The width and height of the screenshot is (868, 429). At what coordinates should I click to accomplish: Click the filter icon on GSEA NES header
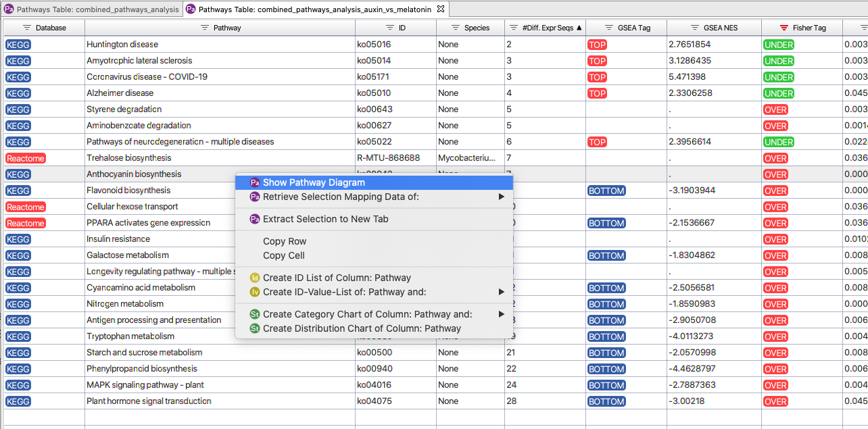[695, 28]
